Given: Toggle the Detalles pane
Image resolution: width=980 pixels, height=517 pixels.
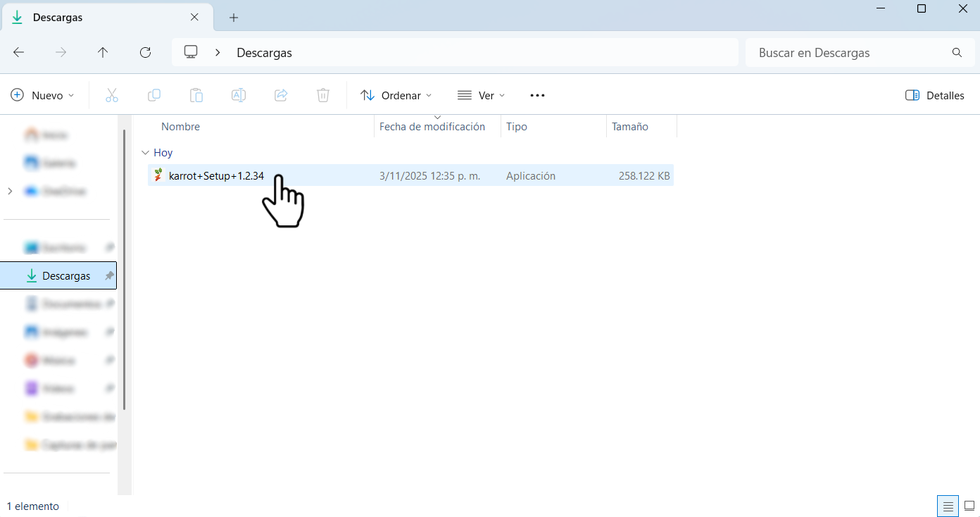Looking at the screenshot, I should (x=935, y=95).
